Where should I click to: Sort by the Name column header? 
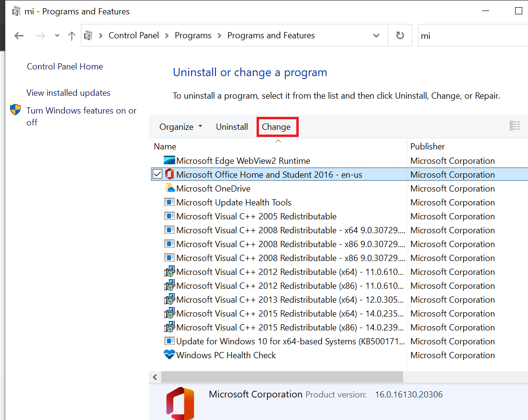165,146
